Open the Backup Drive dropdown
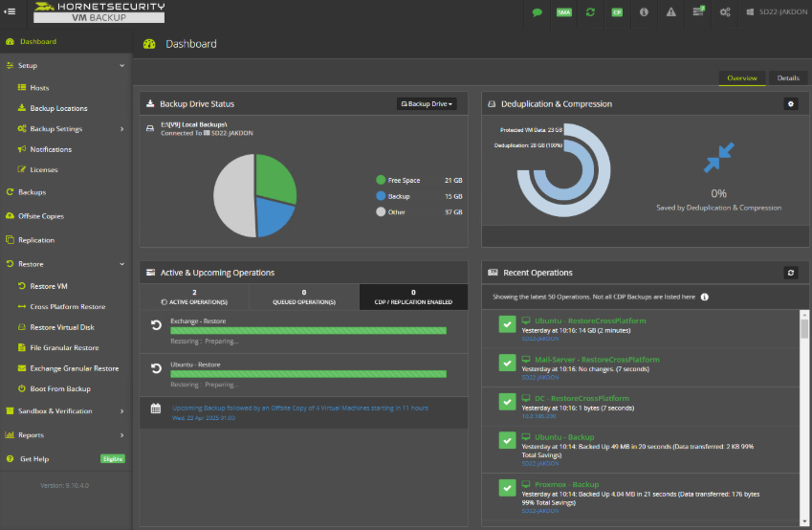Screen dimensions: 812x530 tap(427, 103)
